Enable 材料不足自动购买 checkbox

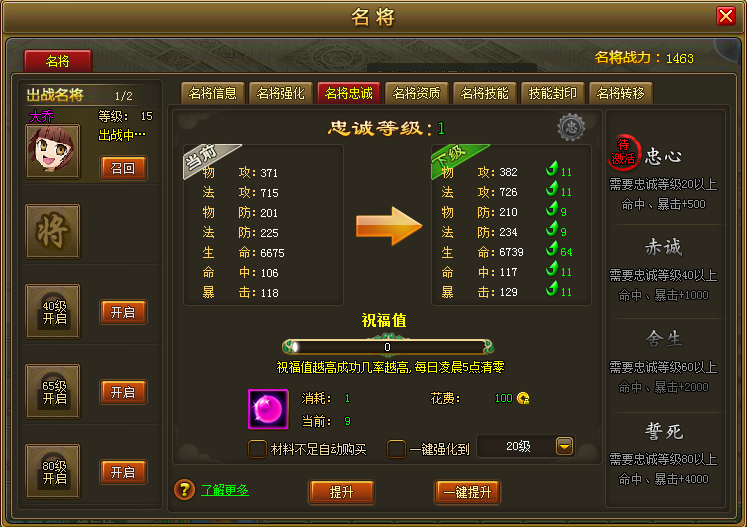click(x=257, y=449)
